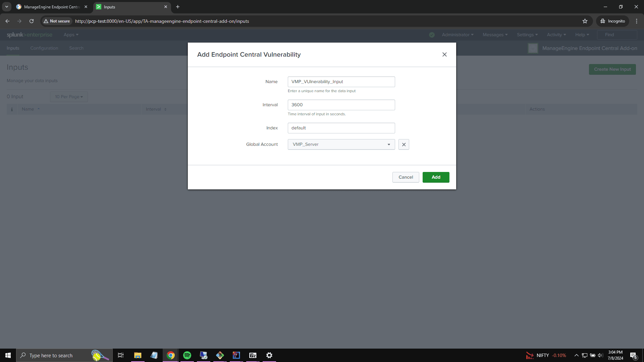This screenshot has height=362, width=644.
Task: Clear the Global Account selection with the X icon
Action: 404,144
